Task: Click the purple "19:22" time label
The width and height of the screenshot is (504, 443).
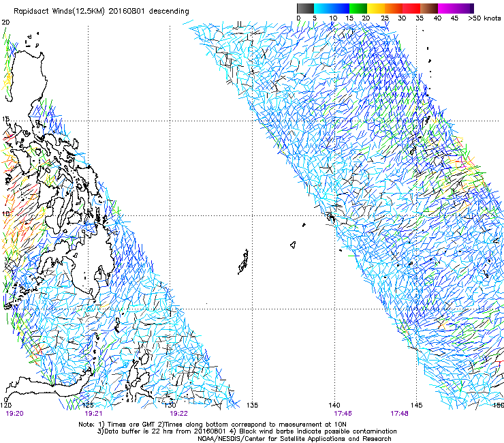Action: pos(178,414)
